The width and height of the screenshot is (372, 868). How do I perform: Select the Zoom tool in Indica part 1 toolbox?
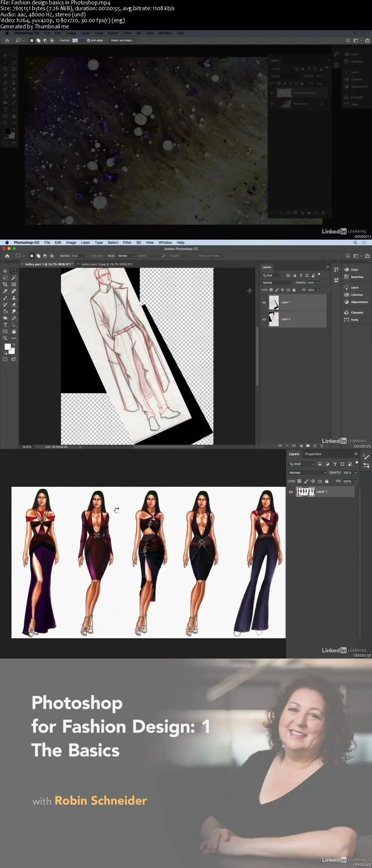pos(5,338)
